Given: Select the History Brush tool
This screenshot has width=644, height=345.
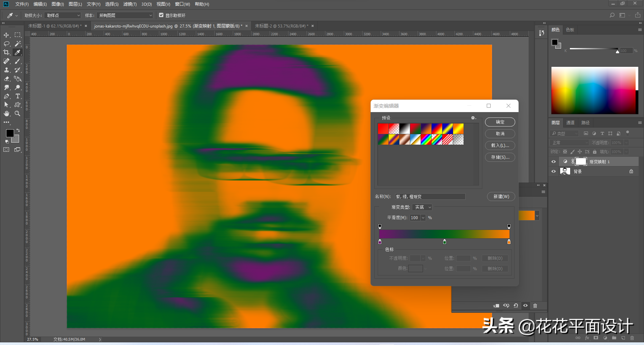Looking at the screenshot, I should pyautogui.click(x=17, y=70).
